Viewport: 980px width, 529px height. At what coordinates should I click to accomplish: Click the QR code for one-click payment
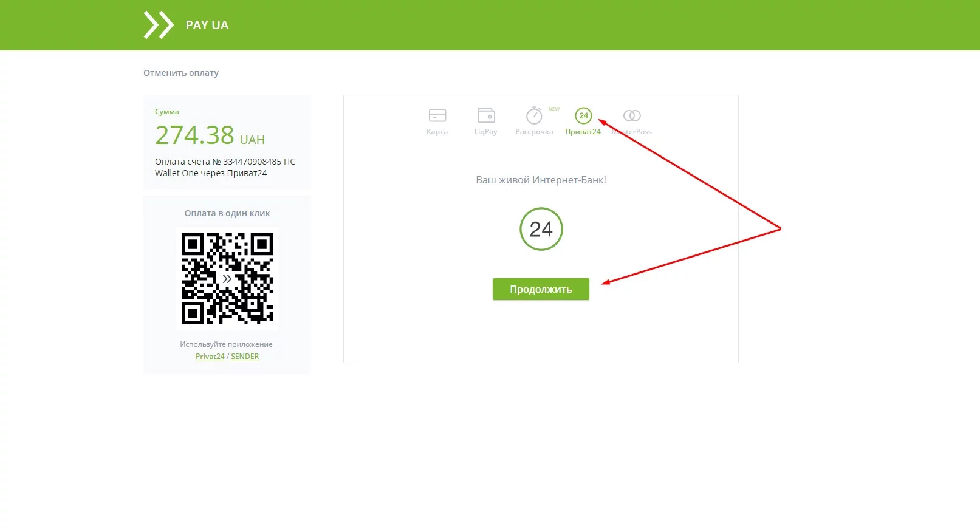227,279
